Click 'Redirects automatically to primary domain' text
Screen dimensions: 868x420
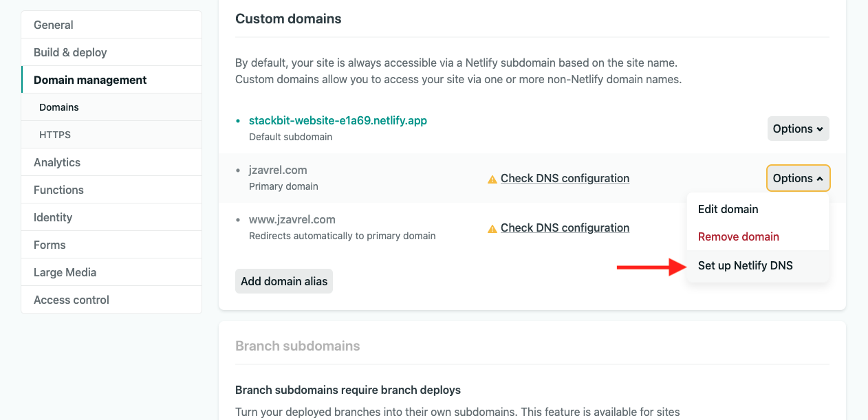(x=343, y=236)
